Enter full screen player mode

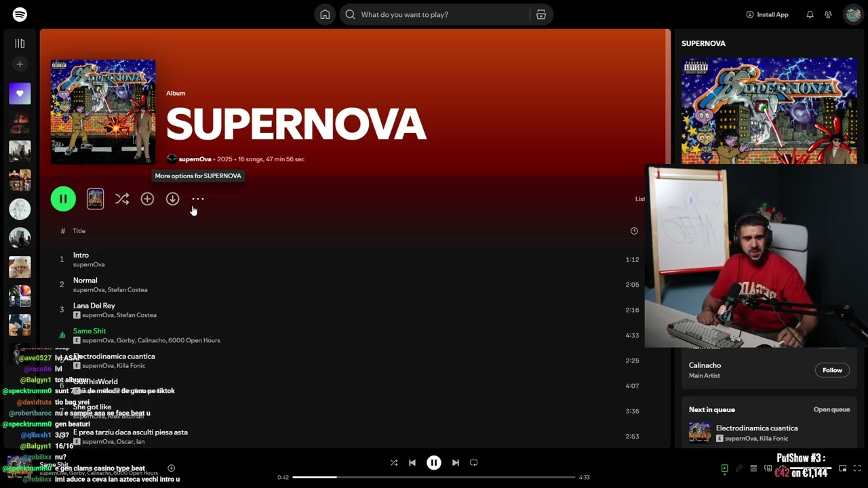857,468
